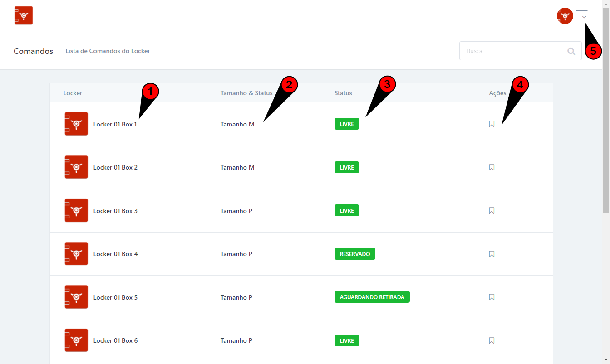Click the Locker 01 Box 5 thumbnail image
The height and width of the screenshot is (364, 610).
tap(76, 297)
